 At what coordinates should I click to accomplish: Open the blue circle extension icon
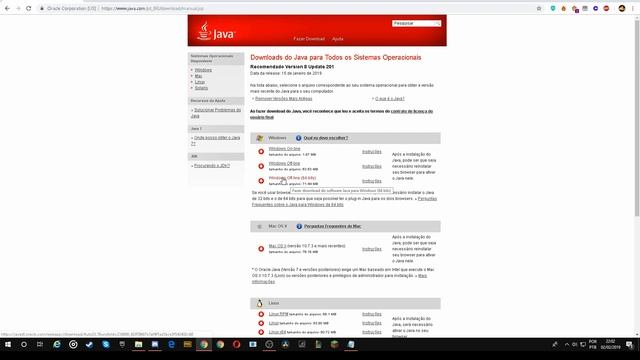click(596, 8)
